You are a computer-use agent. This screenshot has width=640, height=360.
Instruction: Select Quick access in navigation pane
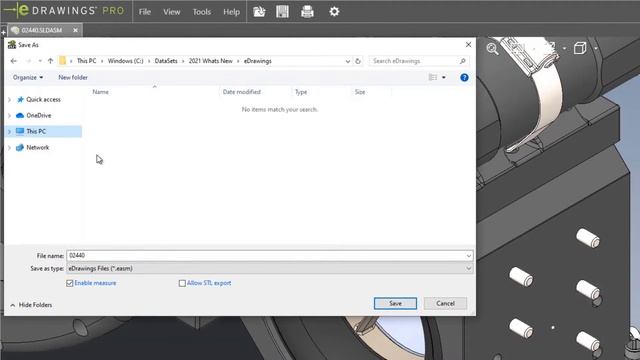coord(43,99)
